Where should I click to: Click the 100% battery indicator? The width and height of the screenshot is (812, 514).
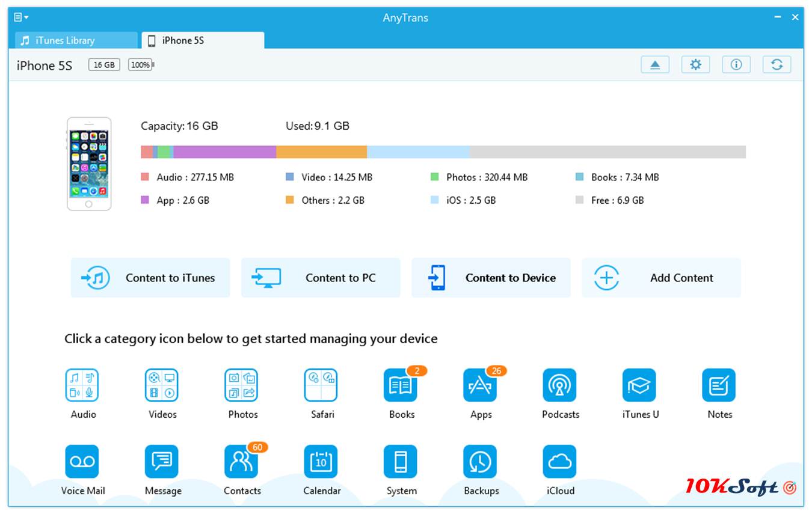141,65
